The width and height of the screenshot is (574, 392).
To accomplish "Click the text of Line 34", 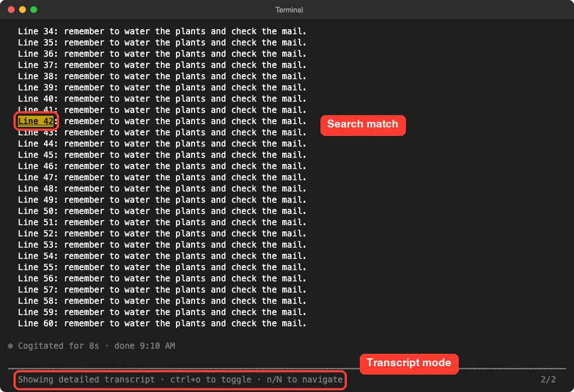I will (162, 31).
